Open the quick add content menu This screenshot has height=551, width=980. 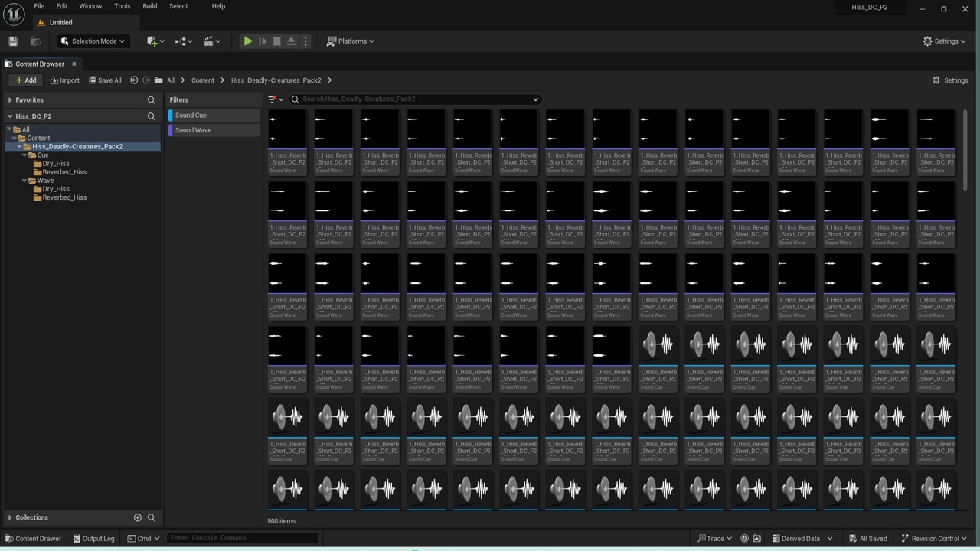[155, 41]
